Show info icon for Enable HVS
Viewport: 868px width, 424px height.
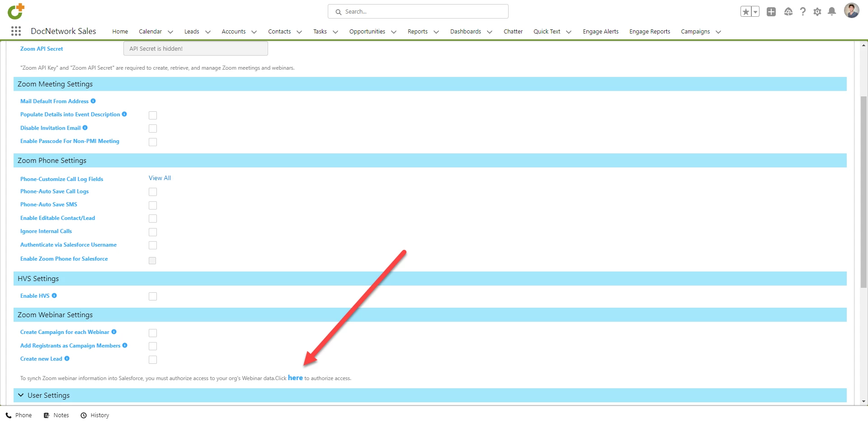click(x=54, y=295)
